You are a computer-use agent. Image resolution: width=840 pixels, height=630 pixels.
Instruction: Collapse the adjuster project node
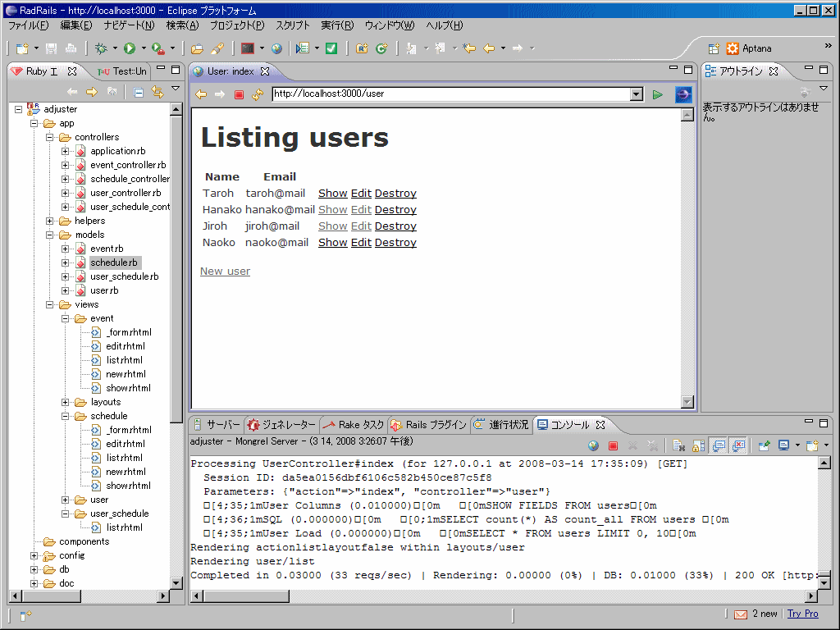(x=18, y=109)
